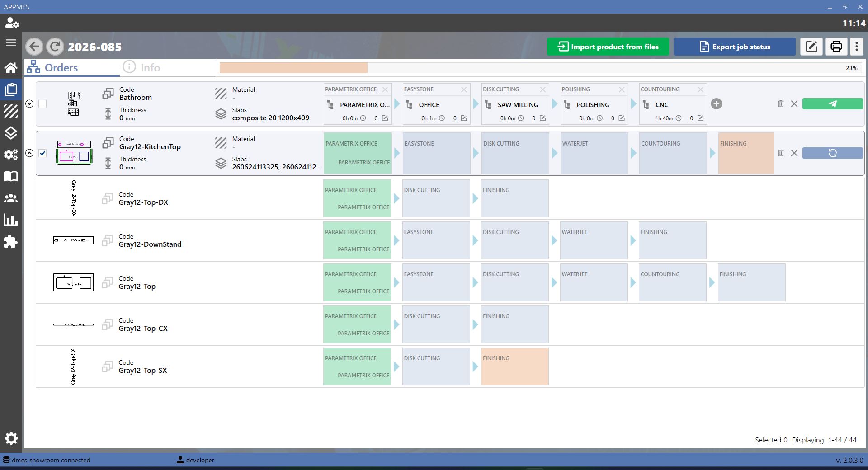The image size is (868, 470).
Task: Click the blue refresh button for Gray12-KitchenTop
Action: click(x=832, y=153)
